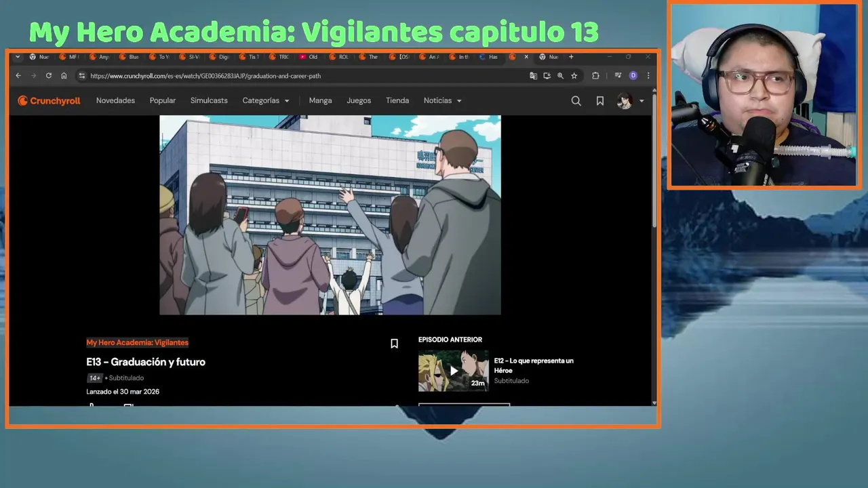Expand the Categorías dropdown

tap(266, 100)
